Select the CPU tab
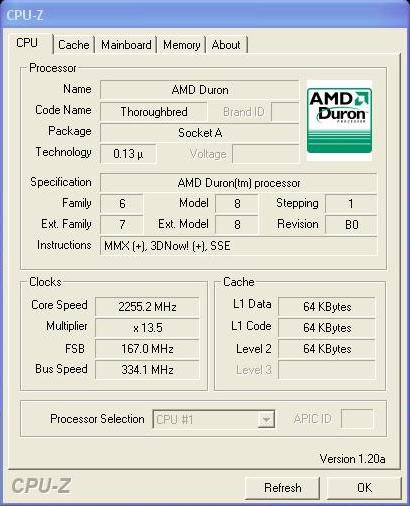This screenshot has width=410, height=506. 27,43
